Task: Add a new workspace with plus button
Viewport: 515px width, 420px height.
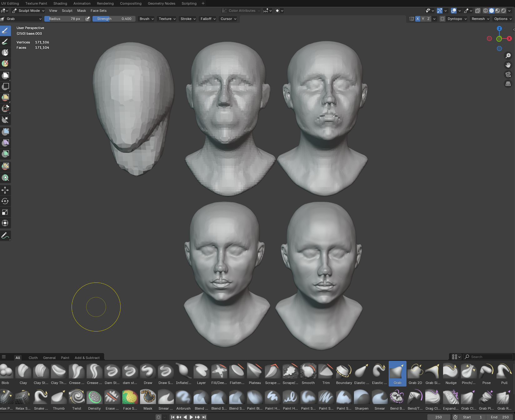Action: tap(203, 3)
